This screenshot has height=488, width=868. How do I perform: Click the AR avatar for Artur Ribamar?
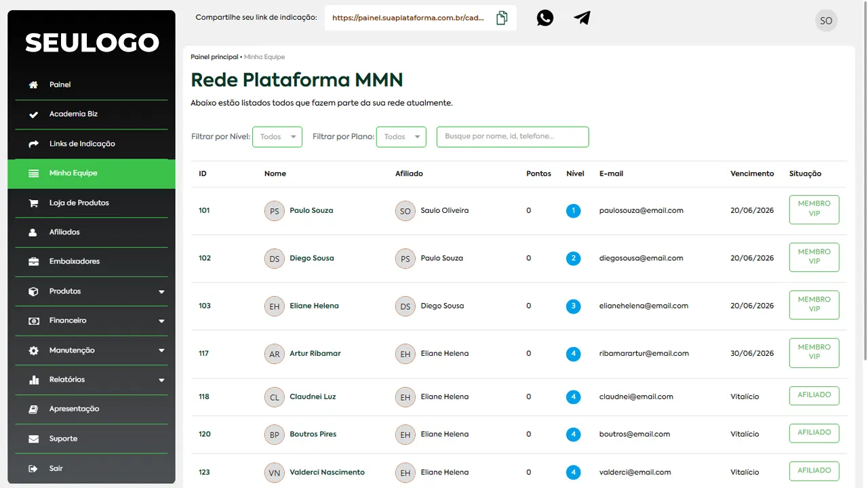(275, 354)
